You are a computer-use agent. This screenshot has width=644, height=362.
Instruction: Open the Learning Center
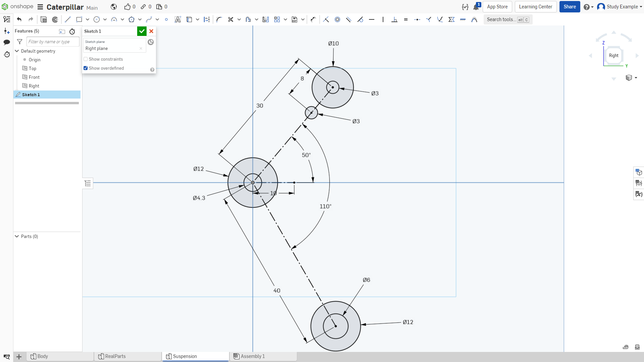[x=535, y=7]
